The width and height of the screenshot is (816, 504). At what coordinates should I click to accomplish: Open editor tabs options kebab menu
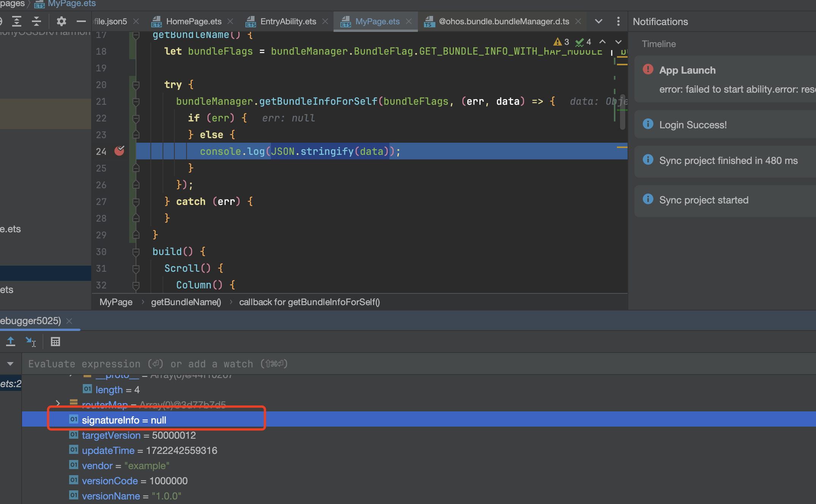click(618, 21)
